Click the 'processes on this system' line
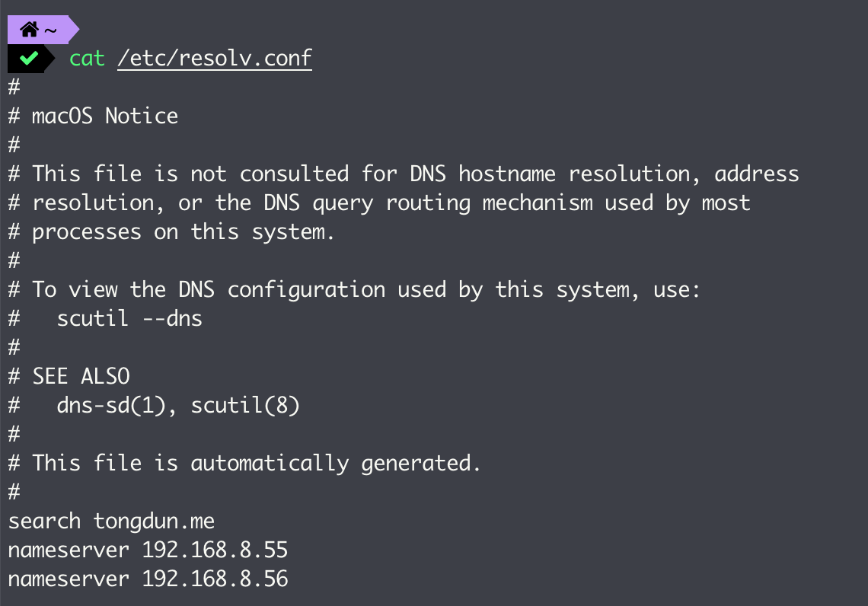Image resolution: width=868 pixels, height=606 pixels. click(x=171, y=232)
